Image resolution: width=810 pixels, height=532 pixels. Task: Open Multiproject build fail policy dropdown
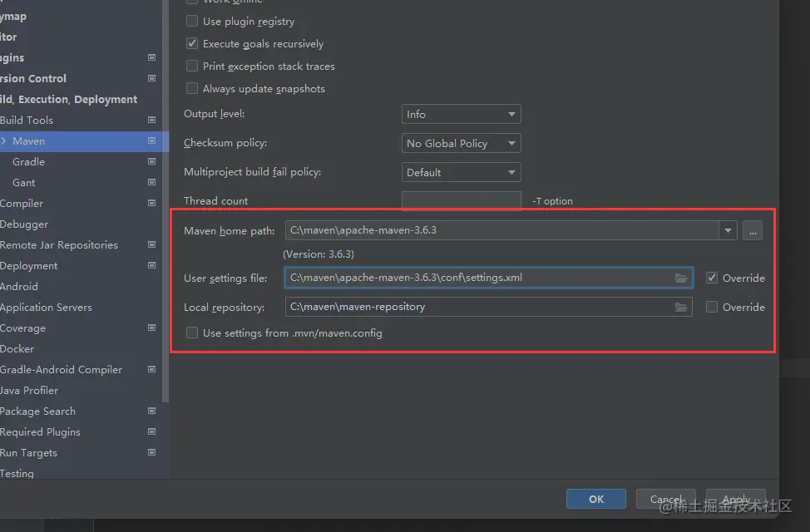[x=461, y=172]
